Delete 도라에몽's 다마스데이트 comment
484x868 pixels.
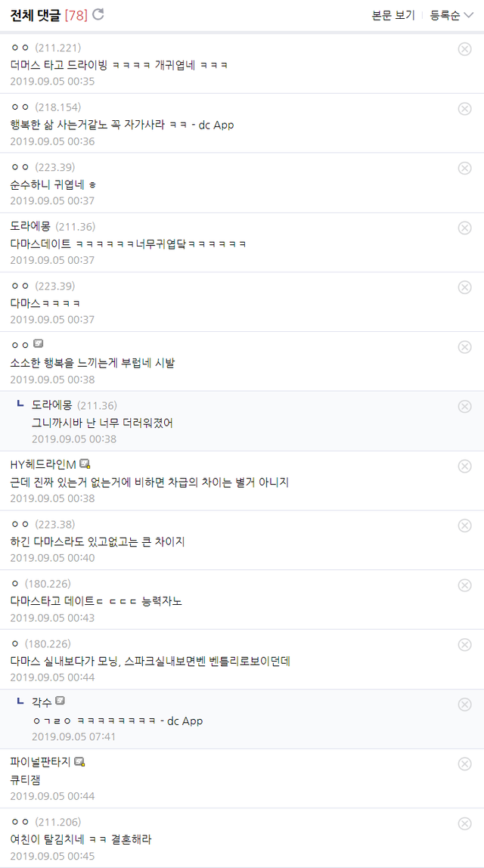click(464, 228)
